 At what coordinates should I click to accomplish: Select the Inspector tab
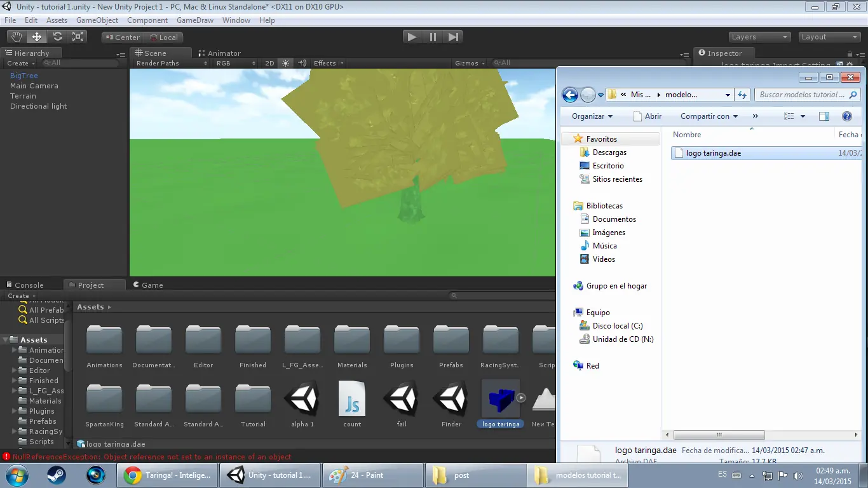coord(724,53)
